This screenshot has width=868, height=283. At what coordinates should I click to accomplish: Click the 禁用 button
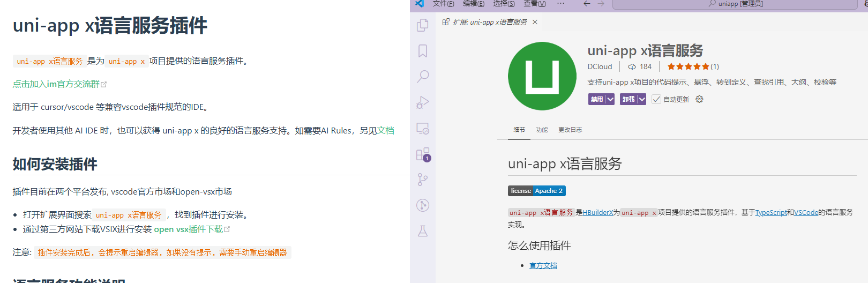[x=597, y=99]
